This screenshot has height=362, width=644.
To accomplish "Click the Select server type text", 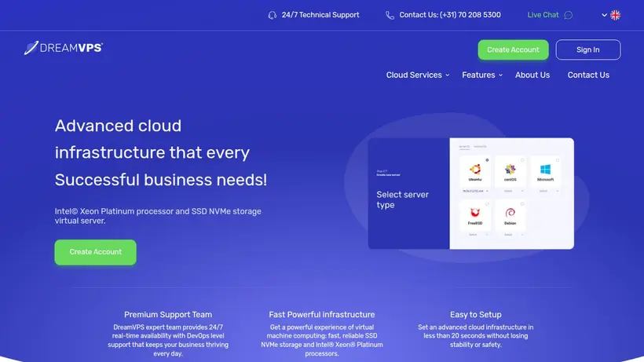I will pos(402,199).
